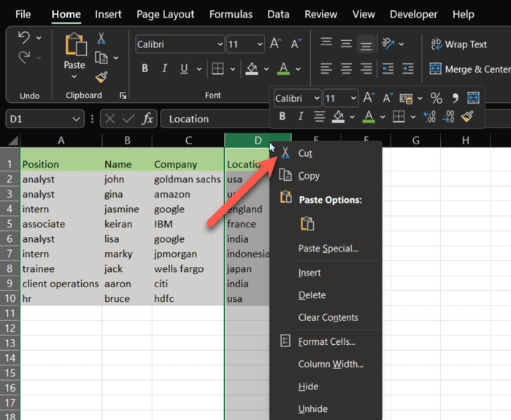Toggle Bold in the ribbon Font group
The width and height of the screenshot is (511, 420).
pyautogui.click(x=145, y=69)
